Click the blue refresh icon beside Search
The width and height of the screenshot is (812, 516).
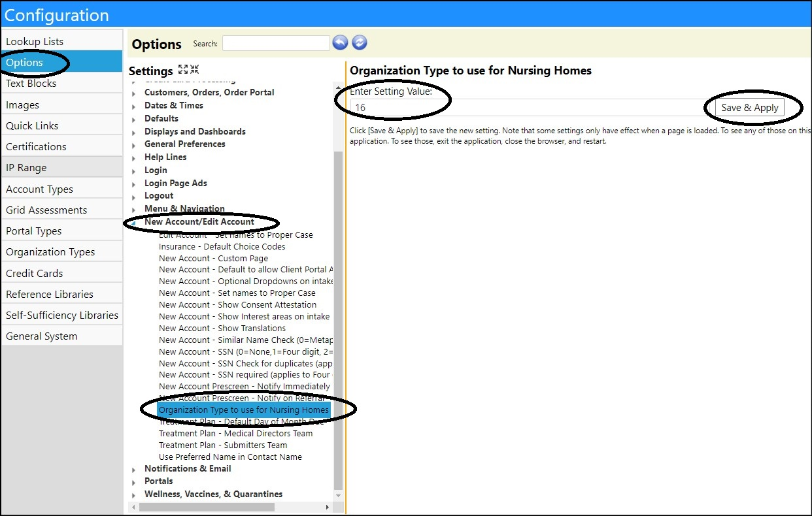360,42
